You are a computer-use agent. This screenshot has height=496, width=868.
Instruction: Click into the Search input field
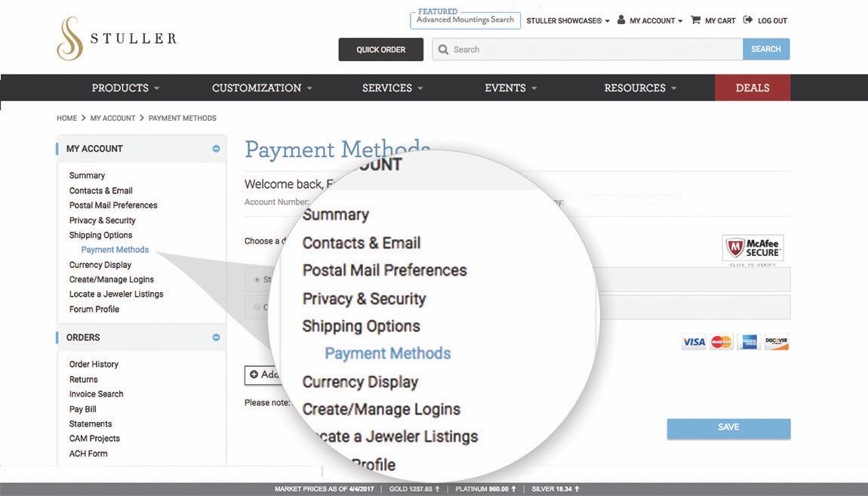point(587,49)
